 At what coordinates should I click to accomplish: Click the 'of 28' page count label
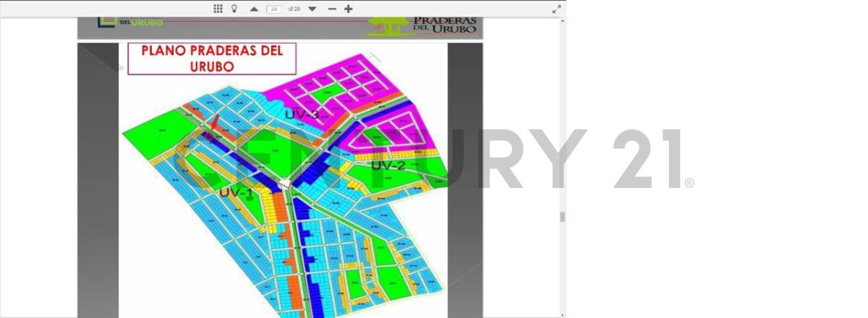(x=294, y=9)
